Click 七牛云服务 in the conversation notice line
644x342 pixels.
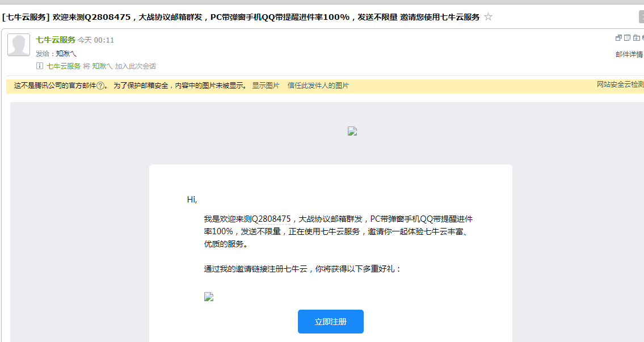(x=64, y=66)
